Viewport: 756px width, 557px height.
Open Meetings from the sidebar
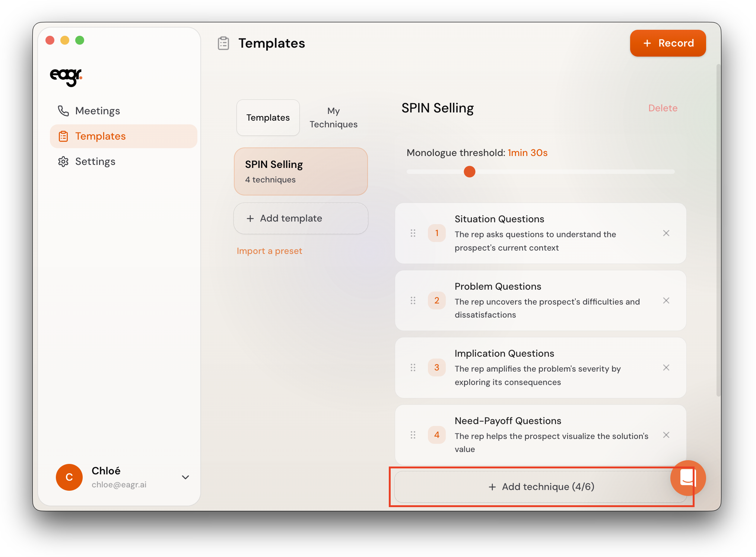[x=97, y=111]
